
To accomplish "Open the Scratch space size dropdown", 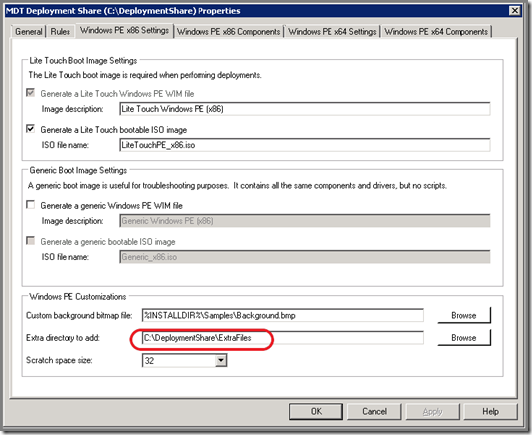I will pyautogui.click(x=221, y=360).
